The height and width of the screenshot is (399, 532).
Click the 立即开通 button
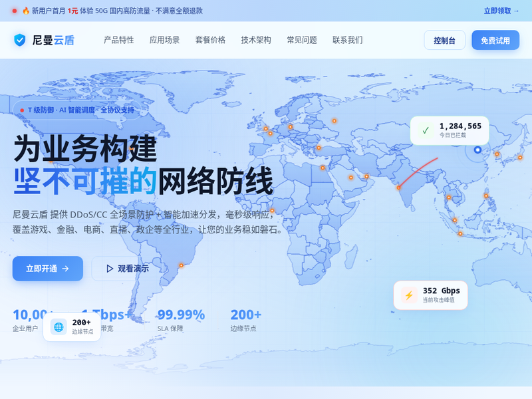(x=48, y=269)
